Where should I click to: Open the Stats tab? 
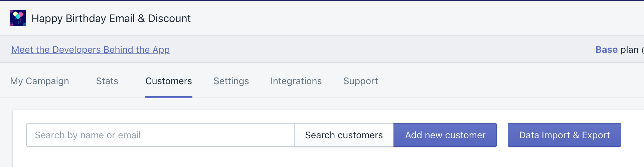coord(107,81)
